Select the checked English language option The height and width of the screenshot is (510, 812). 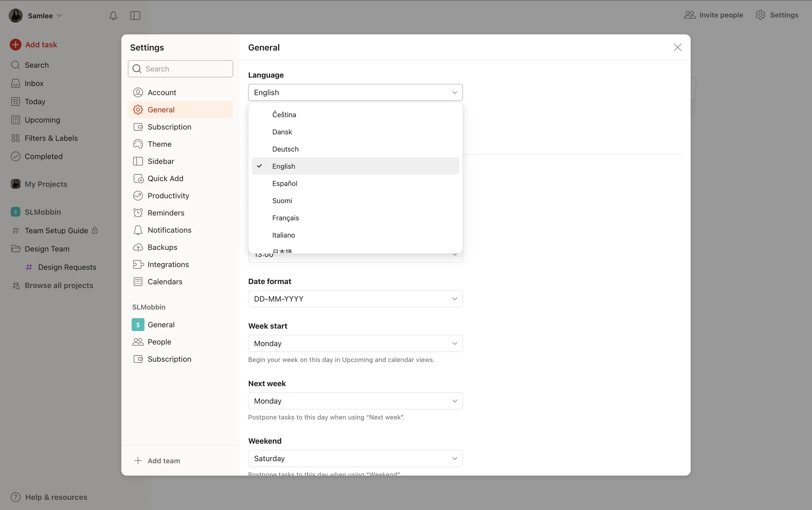(x=284, y=166)
